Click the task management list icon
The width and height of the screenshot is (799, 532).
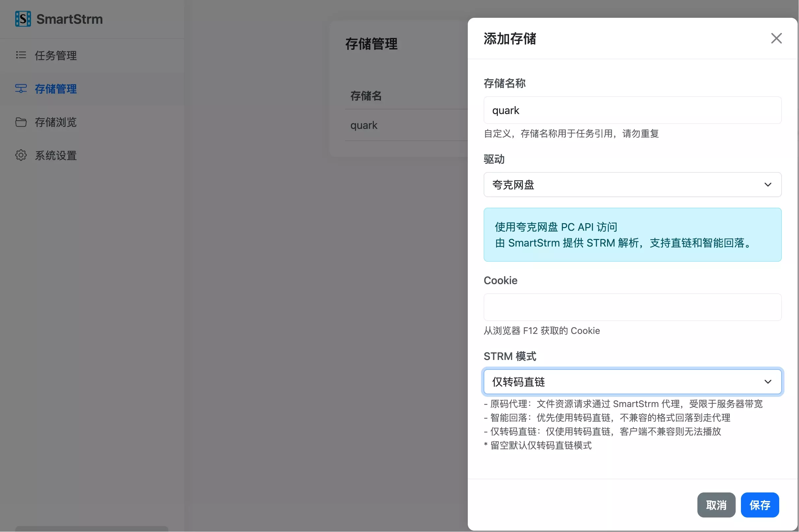coord(21,55)
